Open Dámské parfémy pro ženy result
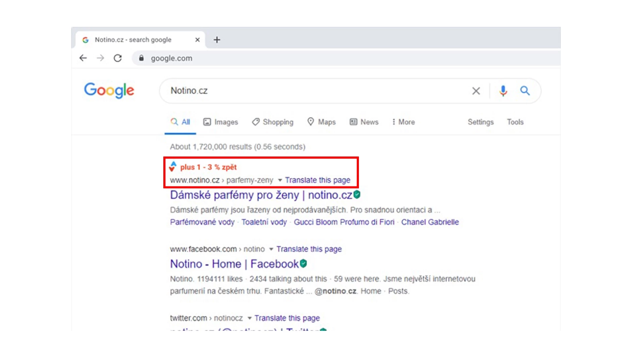 pos(261,195)
